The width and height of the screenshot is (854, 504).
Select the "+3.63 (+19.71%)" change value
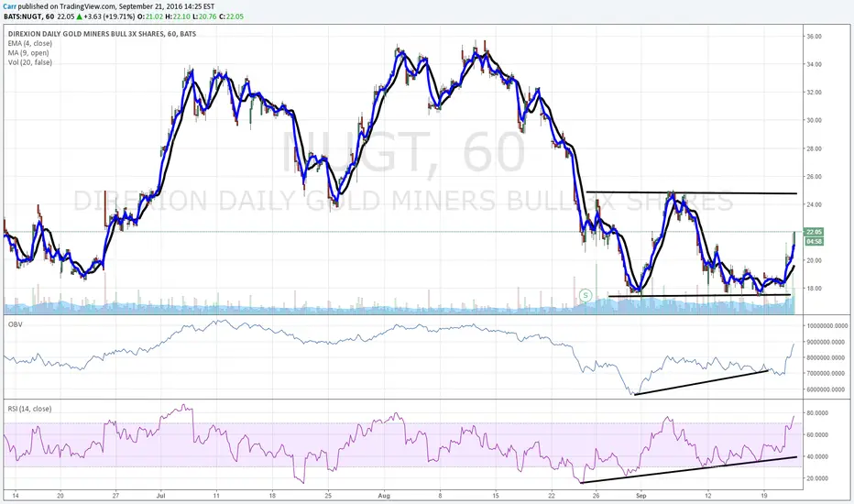tap(109, 16)
